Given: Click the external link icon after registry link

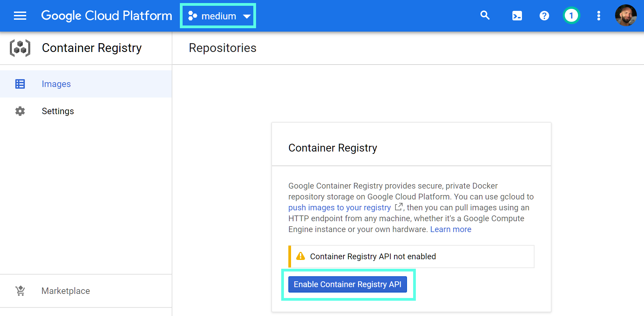Looking at the screenshot, I should [399, 207].
